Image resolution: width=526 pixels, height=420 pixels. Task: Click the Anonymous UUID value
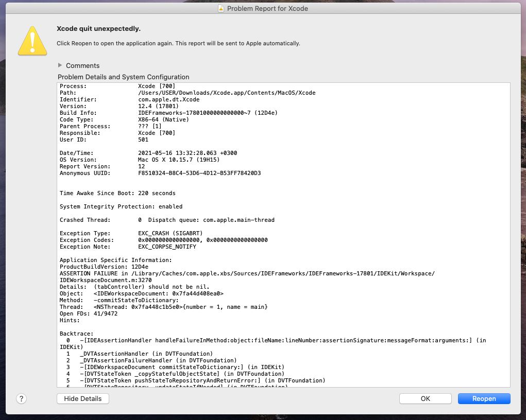[199, 173]
